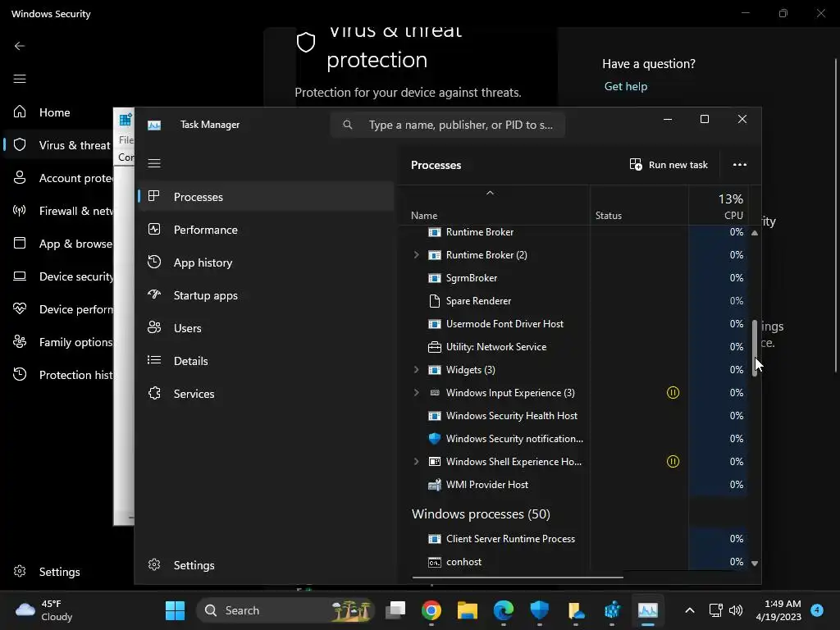The image size is (840, 630).
Task: Click Windows Shell Experience suspended status icon
Action: pos(673,461)
